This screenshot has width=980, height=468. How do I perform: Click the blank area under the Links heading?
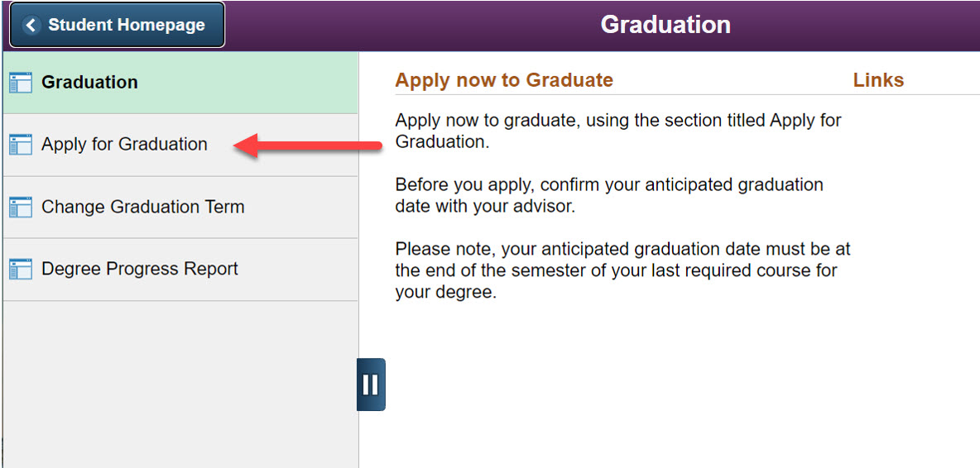point(910,207)
